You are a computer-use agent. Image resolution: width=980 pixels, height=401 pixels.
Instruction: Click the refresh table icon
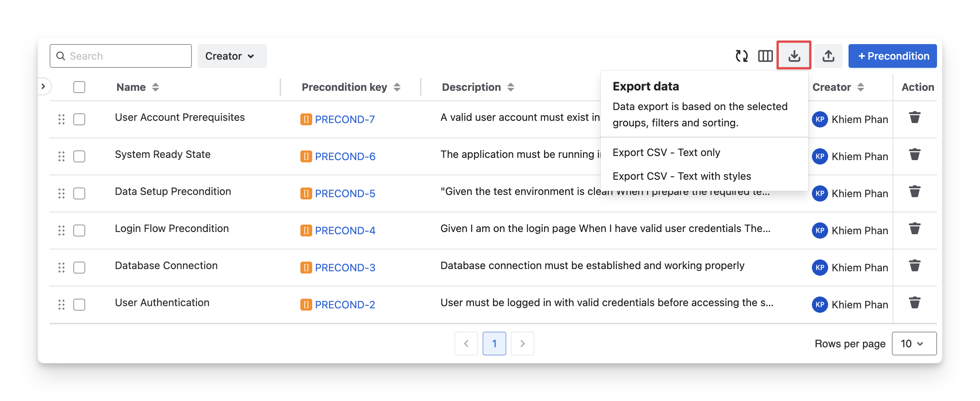point(741,56)
